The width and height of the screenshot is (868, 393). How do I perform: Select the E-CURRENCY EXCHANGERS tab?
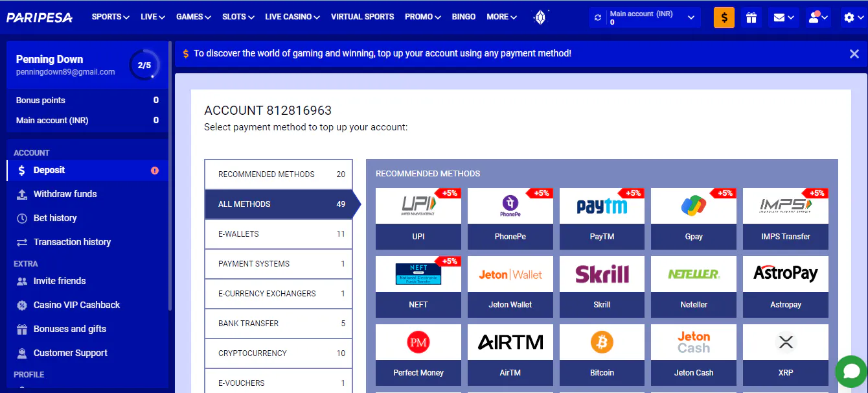[x=279, y=294]
